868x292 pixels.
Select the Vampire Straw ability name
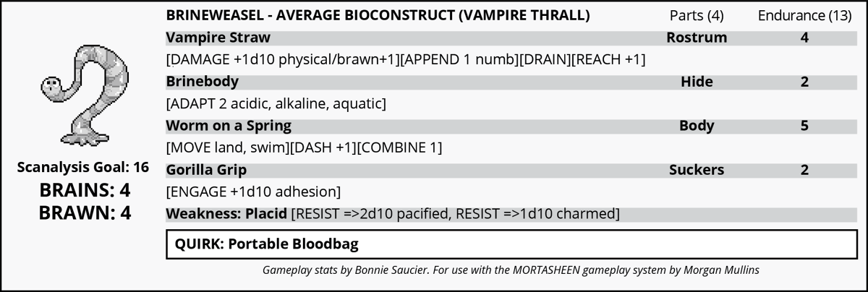click(x=218, y=38)
